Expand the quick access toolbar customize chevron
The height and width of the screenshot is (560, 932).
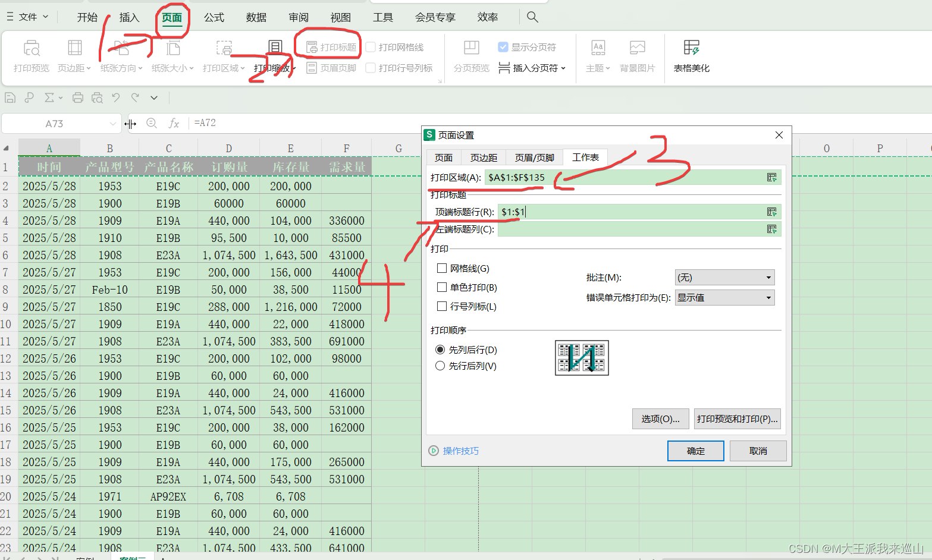[154, 97]
